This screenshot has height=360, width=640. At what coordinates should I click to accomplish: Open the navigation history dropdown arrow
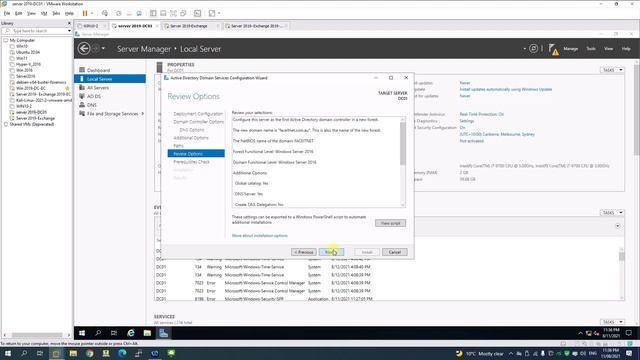[x=103, y=49]
